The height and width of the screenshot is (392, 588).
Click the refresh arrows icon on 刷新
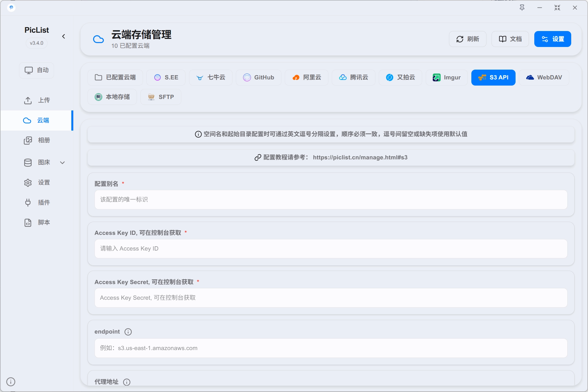[460, 39]
